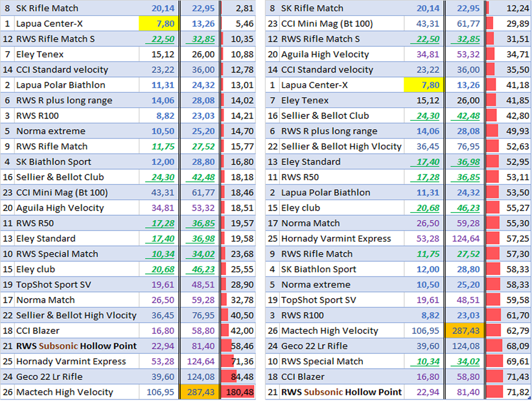Click Hornady Varmint Express in left table
This screenshot has height=401, width=532.
click(x=71, y=361)
